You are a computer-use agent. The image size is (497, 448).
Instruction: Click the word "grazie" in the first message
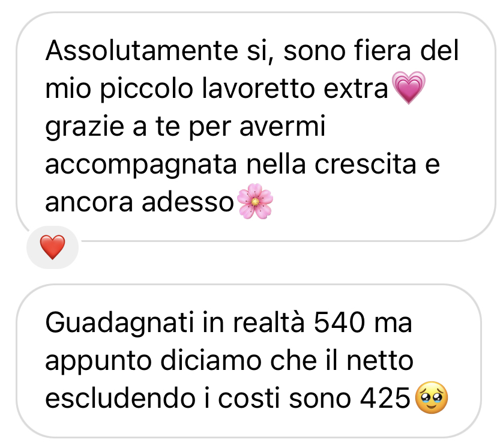pyautogui.click(x=85, y=127)
